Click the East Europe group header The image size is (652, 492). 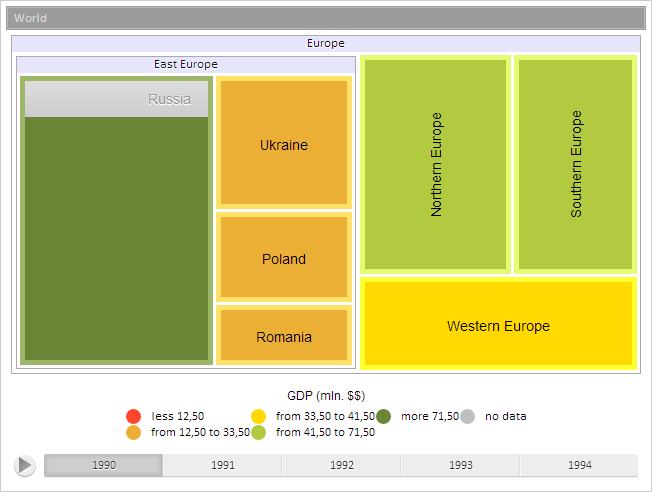186,64
